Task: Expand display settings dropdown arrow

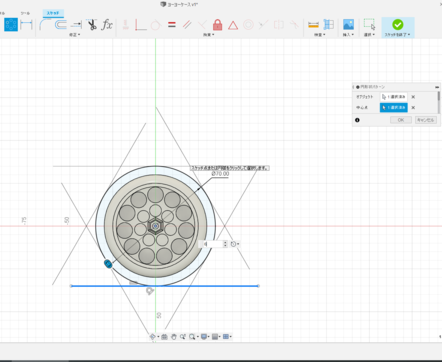Action: [209, 337]
